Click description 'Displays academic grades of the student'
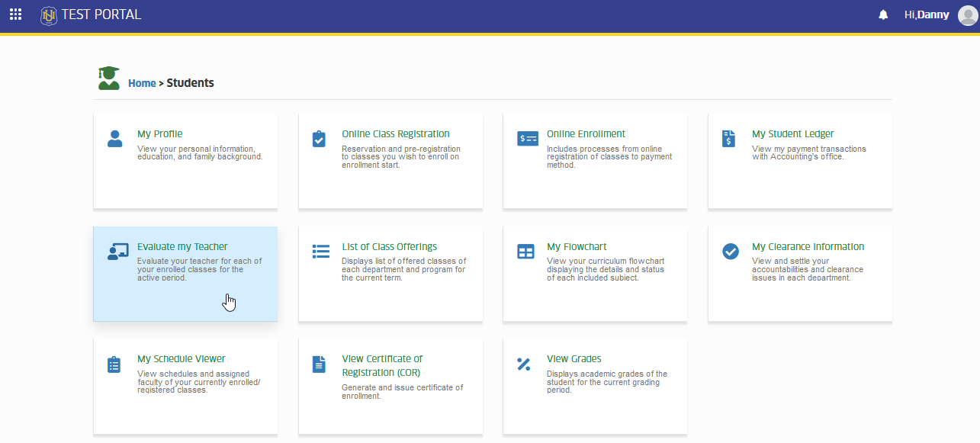The image size is (980, 443). tap(607, 382)
